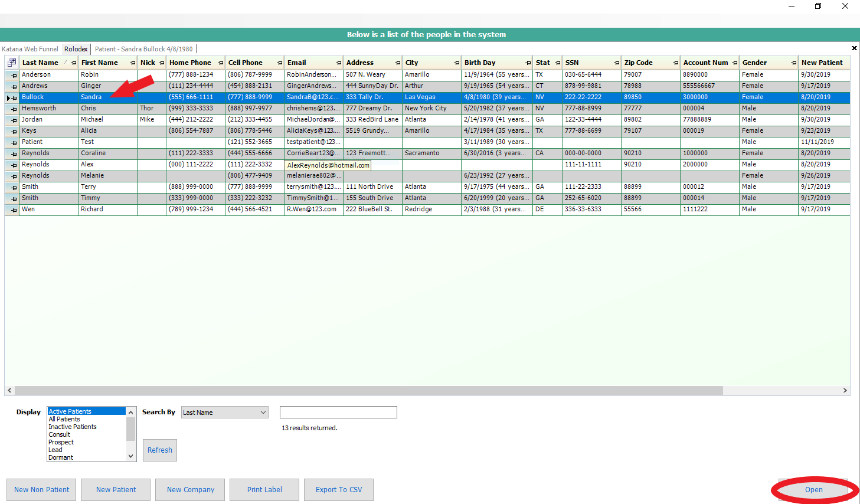This screenshot has height=504, width=860.
Task: Focus the search text input field
Action: 338,413
